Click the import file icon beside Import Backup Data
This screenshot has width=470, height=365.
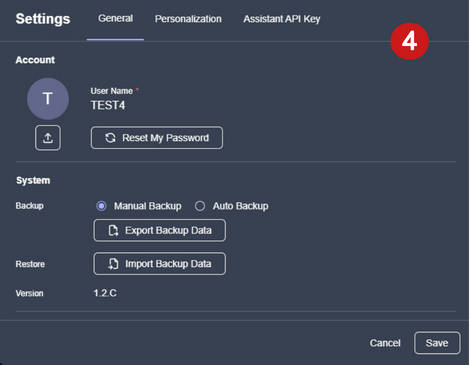pos(113,264)
